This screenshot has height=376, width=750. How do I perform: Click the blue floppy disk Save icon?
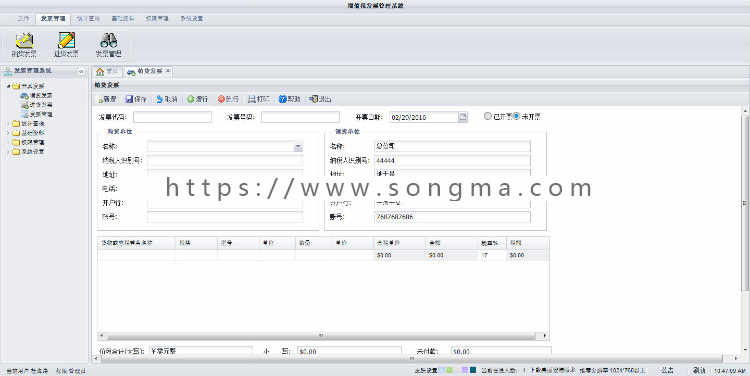129,99
